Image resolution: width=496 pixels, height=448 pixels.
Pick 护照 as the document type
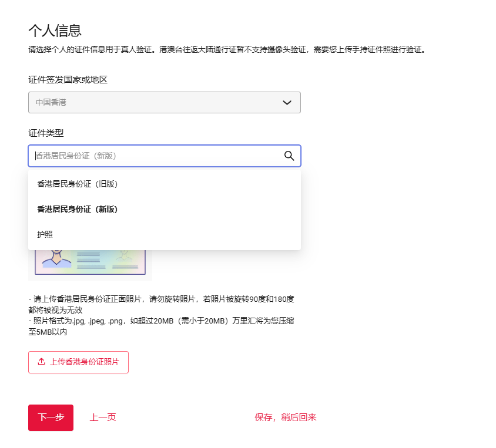pos(45,234)
